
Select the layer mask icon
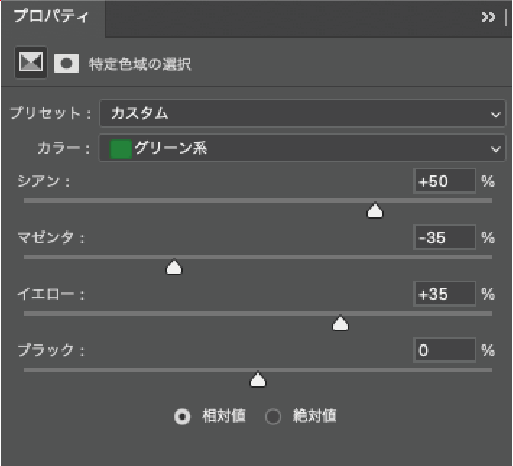click(x=66, y=63)
